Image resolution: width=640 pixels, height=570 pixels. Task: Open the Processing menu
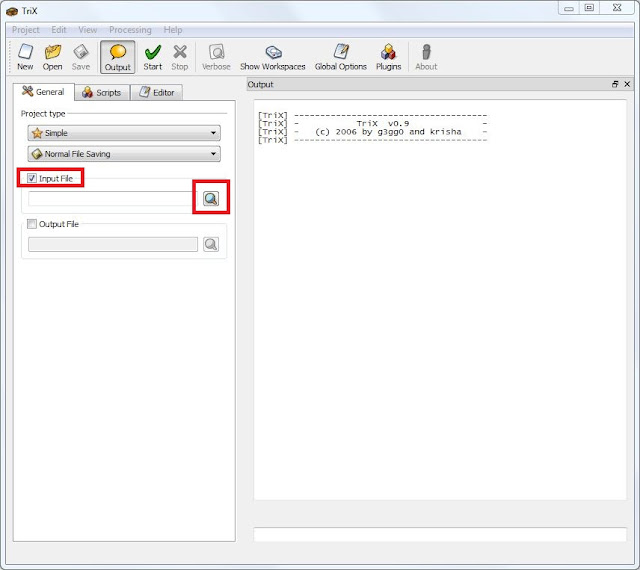pos(130,30)
